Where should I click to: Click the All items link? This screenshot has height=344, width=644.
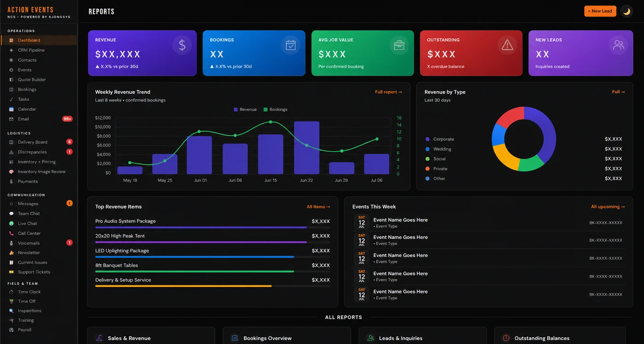318,207
